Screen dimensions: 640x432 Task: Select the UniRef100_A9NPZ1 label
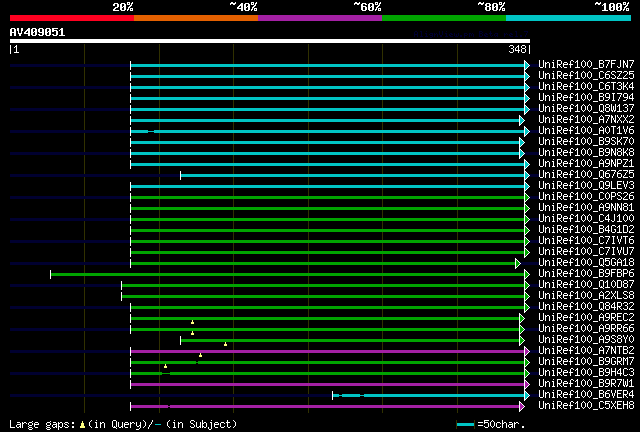586,164
